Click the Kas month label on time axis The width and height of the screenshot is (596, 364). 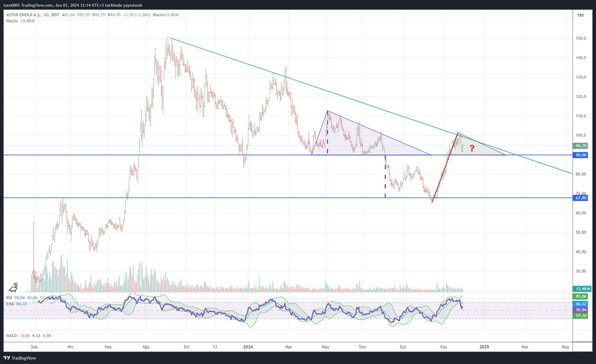click(x=444, y=347)
